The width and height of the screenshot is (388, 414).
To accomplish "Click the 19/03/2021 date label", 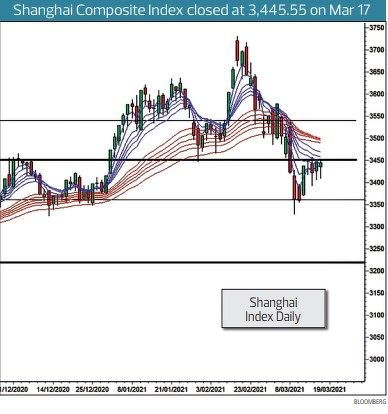I will pyautogui.click(x=329, y=389).
